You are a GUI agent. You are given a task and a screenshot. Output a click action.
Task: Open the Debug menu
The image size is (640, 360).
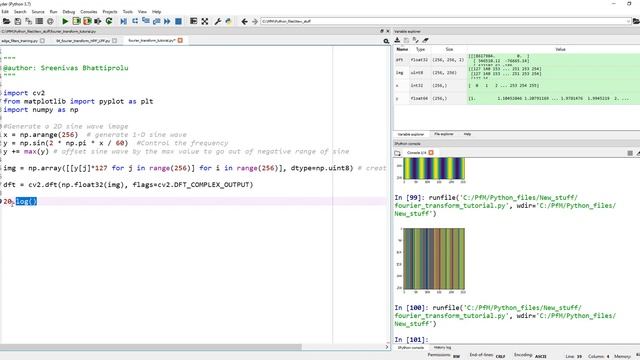(69, 11)
